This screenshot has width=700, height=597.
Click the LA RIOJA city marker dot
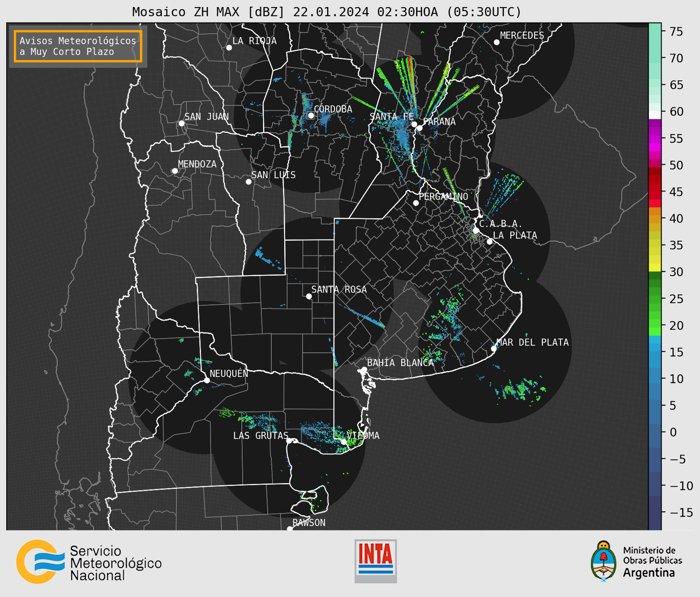pyautogui.click(x=229, y=48)
